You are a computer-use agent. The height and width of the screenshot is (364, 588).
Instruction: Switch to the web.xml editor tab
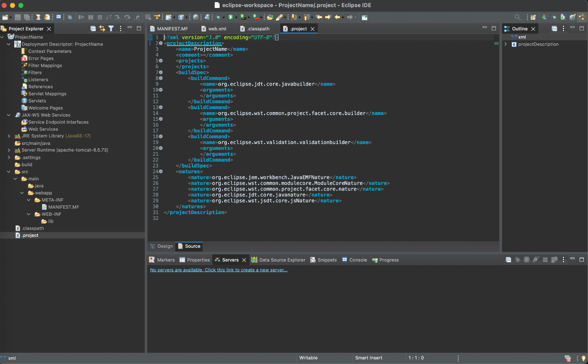(214, 29)
